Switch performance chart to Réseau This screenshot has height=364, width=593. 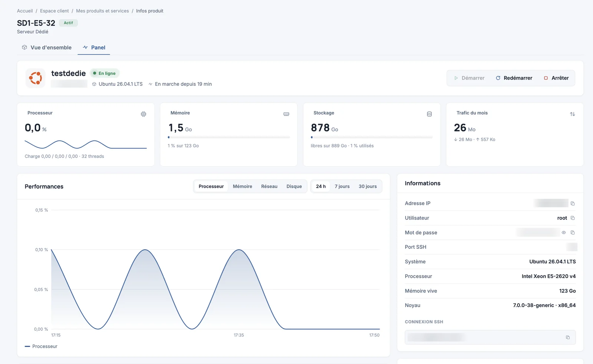pyautogui.click(x=269, y=186)
